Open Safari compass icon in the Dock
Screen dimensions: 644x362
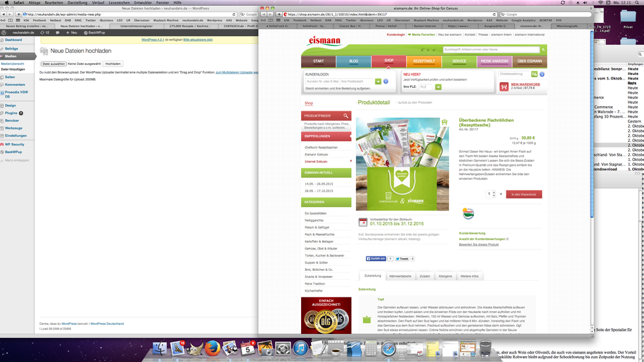[388, 349]
